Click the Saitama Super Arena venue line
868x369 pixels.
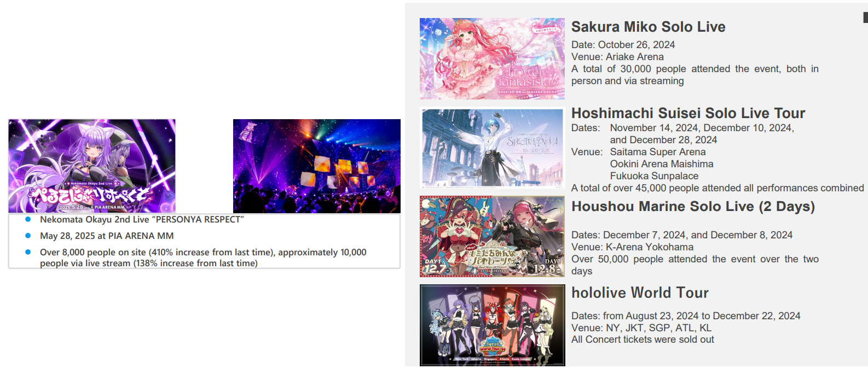tap(658, 152)
